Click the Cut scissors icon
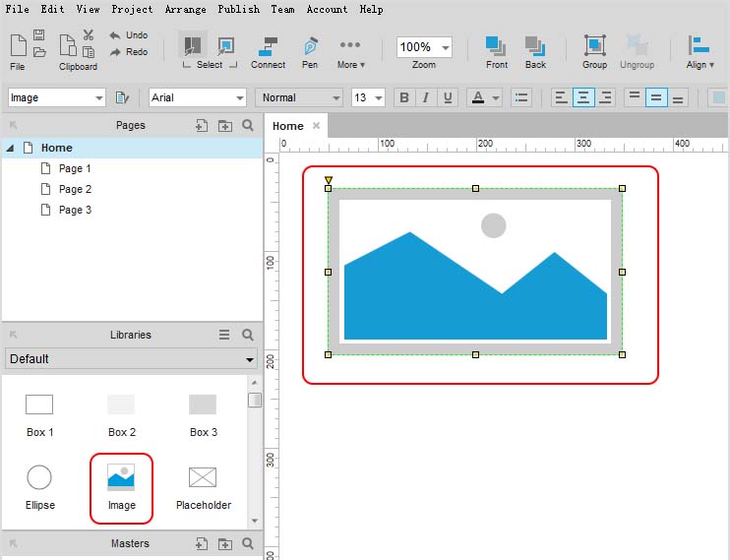Screen dimensions: 730x560 pyautogui.click(x=88, y=35)
